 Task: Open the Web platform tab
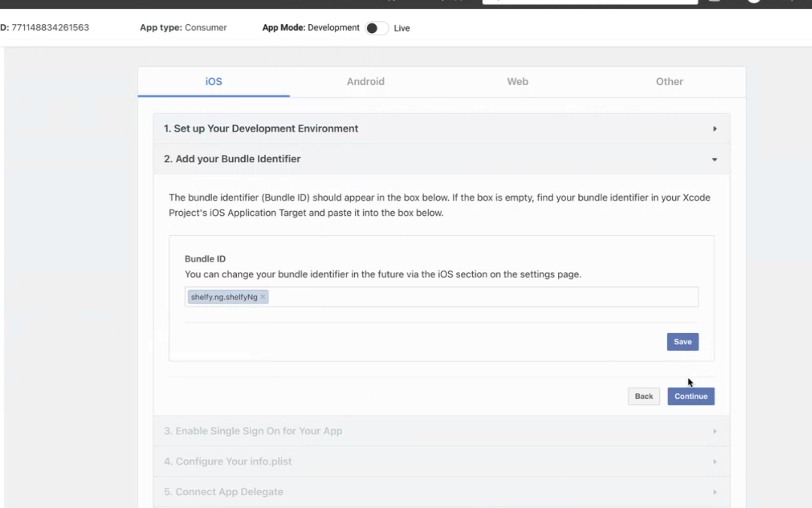click(517, 81)
